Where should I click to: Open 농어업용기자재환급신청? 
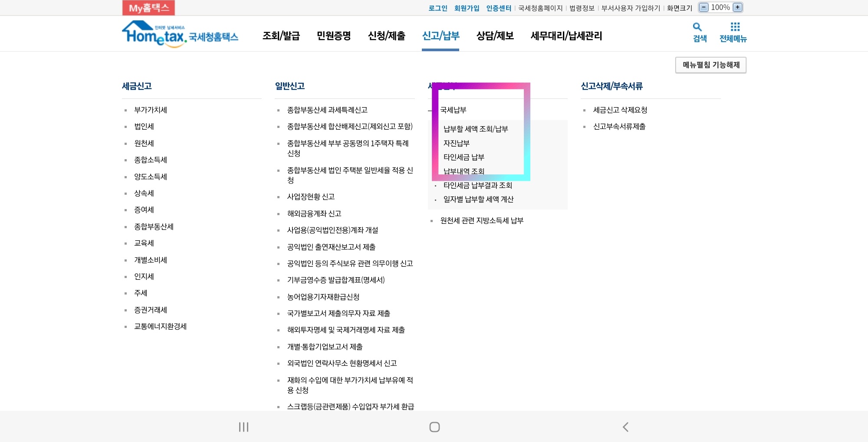coord(323,297)
